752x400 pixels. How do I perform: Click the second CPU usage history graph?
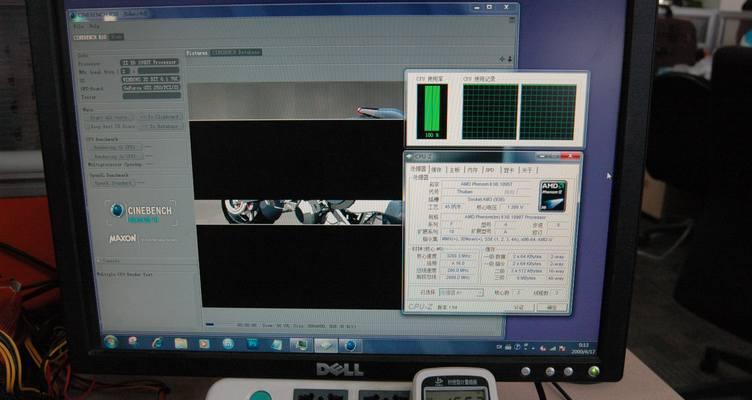(548, 112)
